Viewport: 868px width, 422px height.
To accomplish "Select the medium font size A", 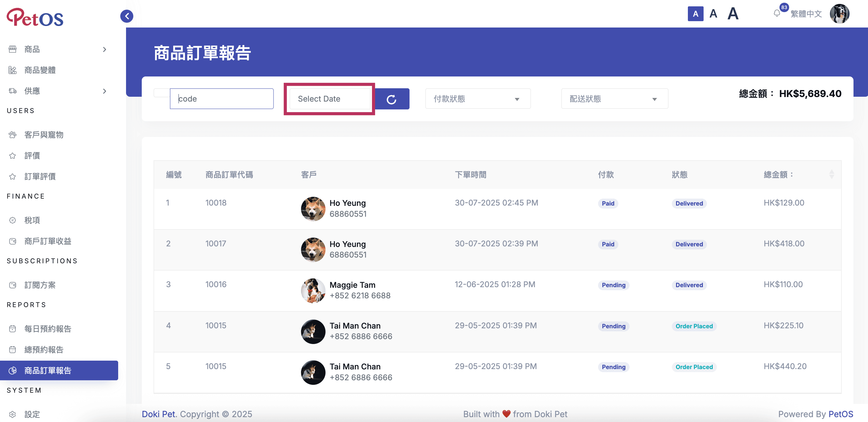I will tap(713, 14).
